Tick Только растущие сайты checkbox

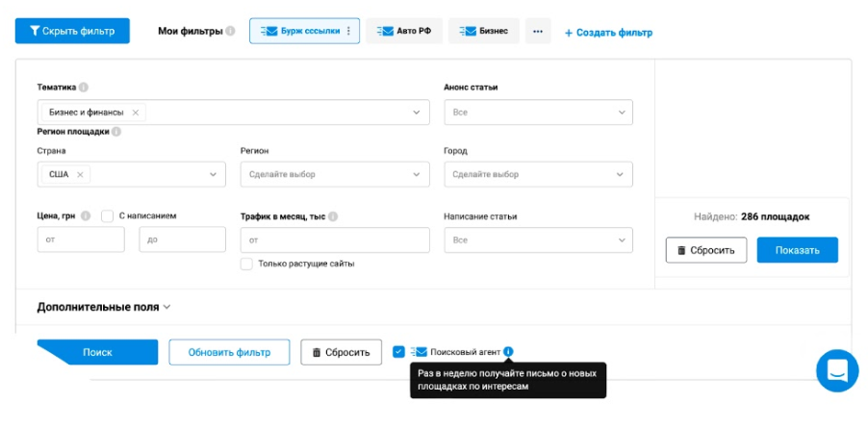(x=247, y=264)
